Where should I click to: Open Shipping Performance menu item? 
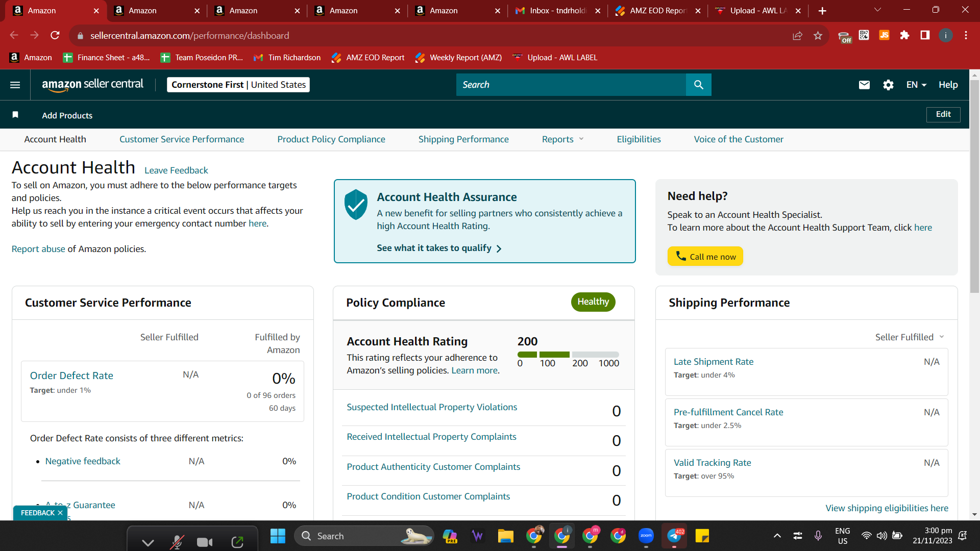463,139
